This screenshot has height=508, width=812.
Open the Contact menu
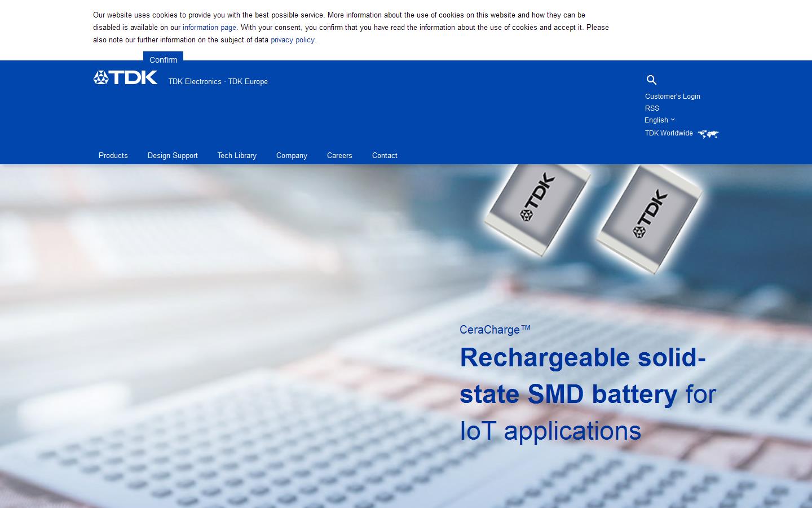click(x=385, y=156)
